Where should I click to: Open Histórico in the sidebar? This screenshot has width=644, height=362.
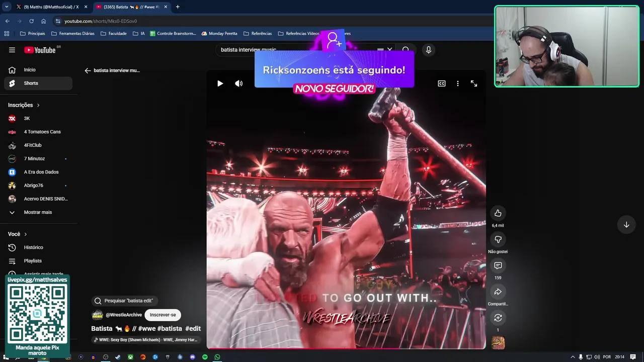click(x=38, y=247)
